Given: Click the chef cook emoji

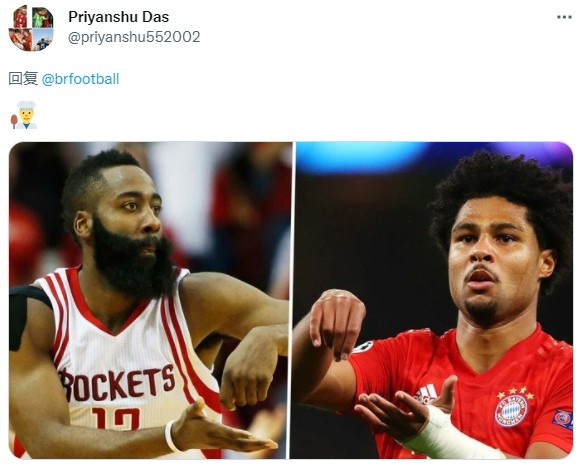Looking at the screenshot, I should point(24,115).
